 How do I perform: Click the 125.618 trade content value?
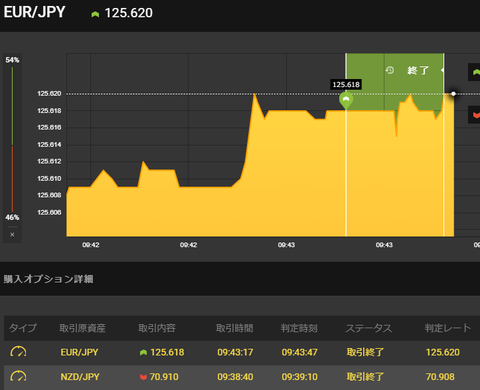tap(167, 352)
